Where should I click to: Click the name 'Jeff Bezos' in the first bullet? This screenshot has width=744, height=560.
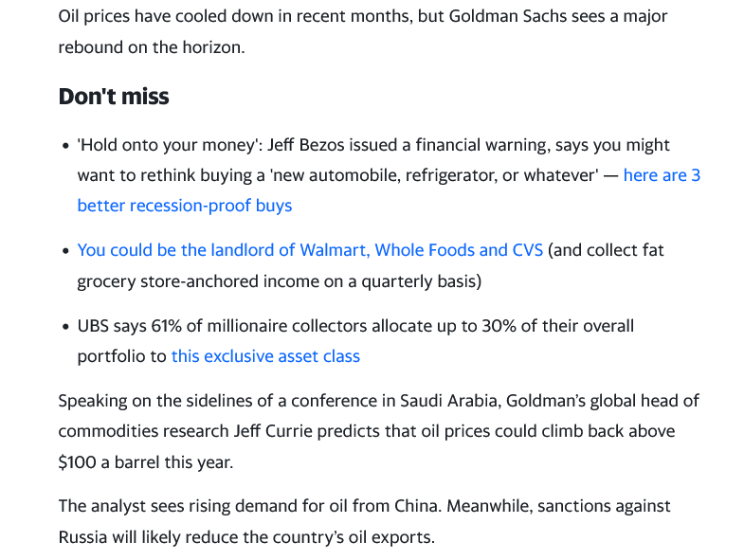pos(305,145)
